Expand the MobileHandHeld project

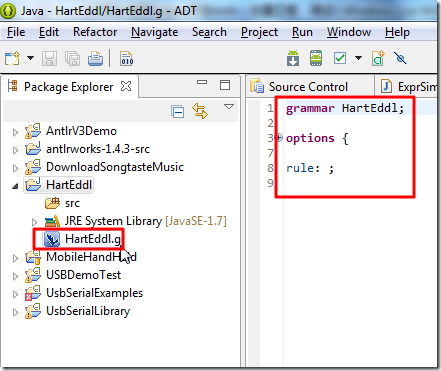click(x=15, y=258)
